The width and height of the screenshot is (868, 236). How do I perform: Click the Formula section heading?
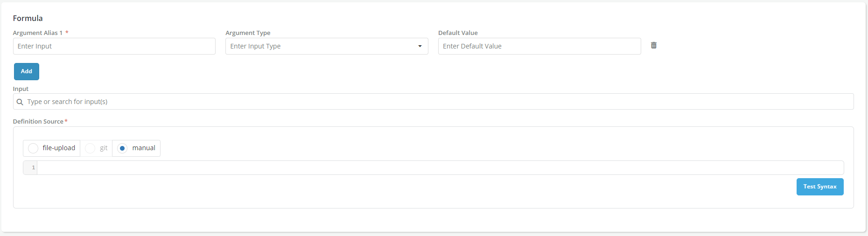(28, 18)
